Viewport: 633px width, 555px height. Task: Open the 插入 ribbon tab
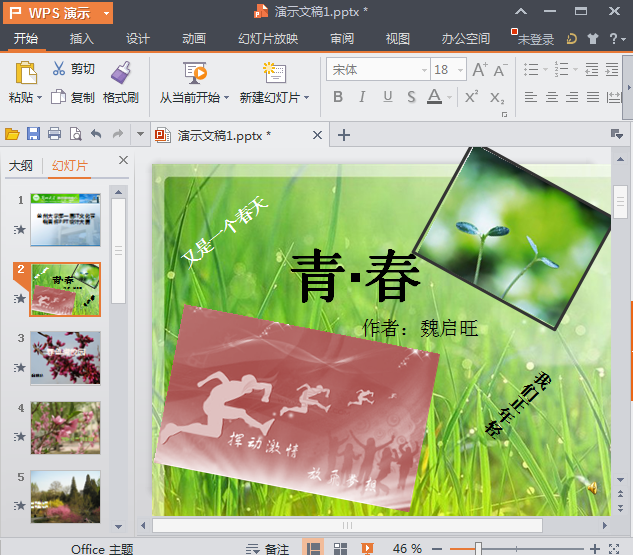[82, 39]
